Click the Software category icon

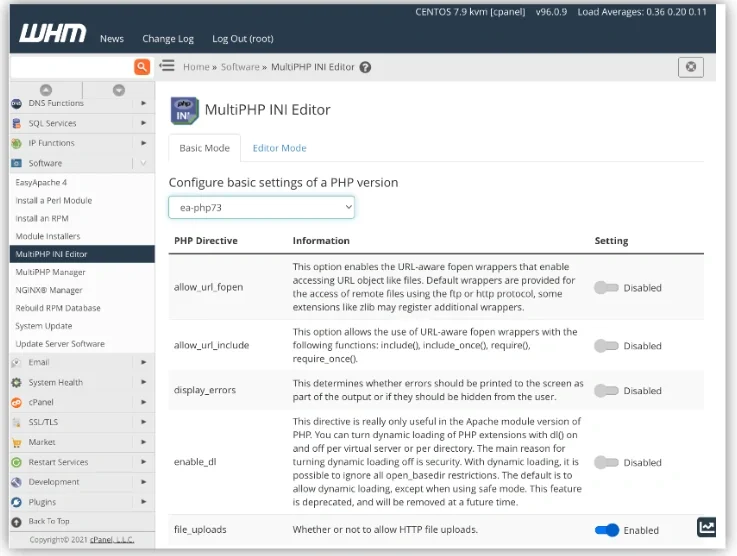coord(16,163)
